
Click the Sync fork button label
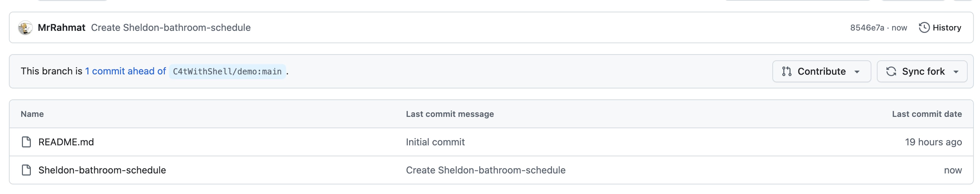923,71
